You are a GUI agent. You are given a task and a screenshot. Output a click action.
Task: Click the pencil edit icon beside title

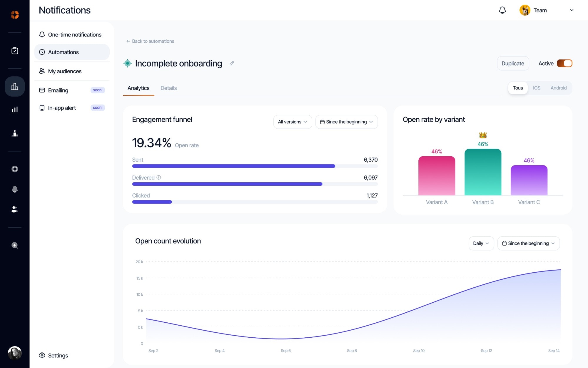click(232, 63)
